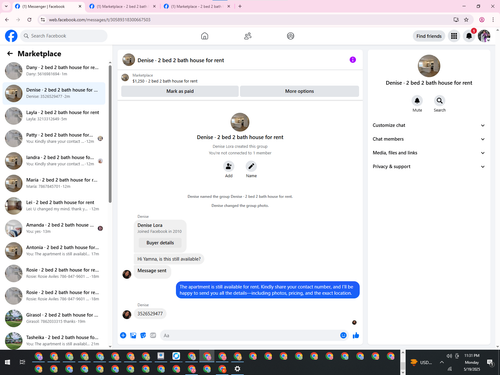Click the conversation list scrollbar
The image size is (500, 375).
coord(110,133)
